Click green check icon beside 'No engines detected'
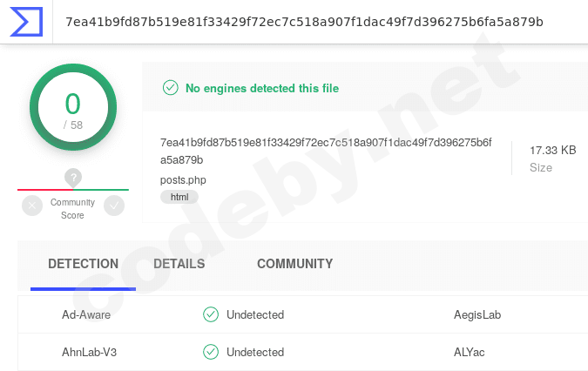The image size is (588, 371). (x=170, y=88)
